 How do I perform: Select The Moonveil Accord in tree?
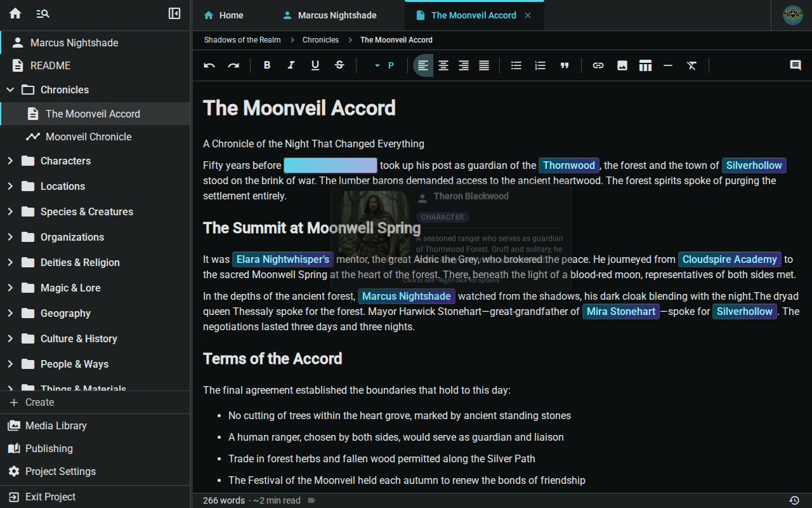[95, 114]
